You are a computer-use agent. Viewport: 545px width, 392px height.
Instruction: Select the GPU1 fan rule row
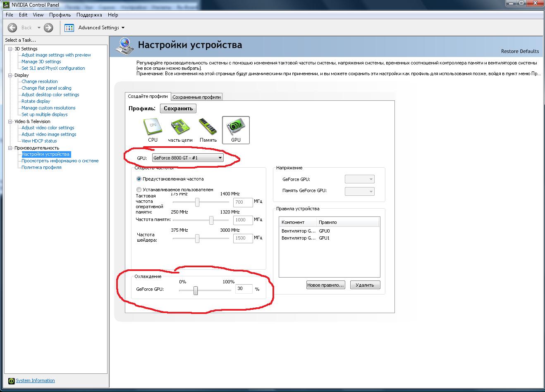329,238
